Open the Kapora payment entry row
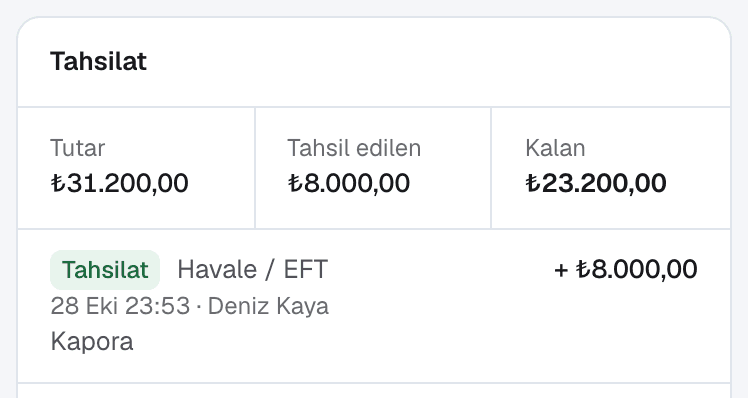 (374, 306)
